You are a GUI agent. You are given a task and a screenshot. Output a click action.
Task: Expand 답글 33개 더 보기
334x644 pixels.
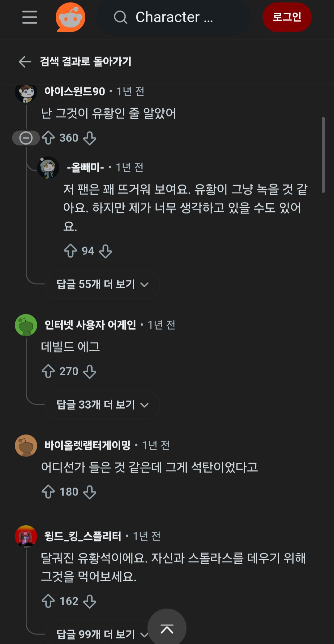[x=102, y=405]
